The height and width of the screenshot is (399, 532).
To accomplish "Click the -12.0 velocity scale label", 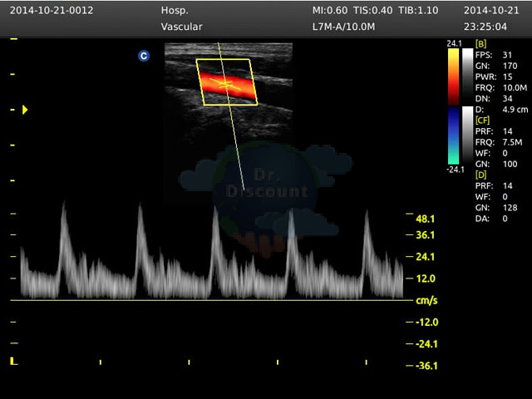I will coord(426,322).
